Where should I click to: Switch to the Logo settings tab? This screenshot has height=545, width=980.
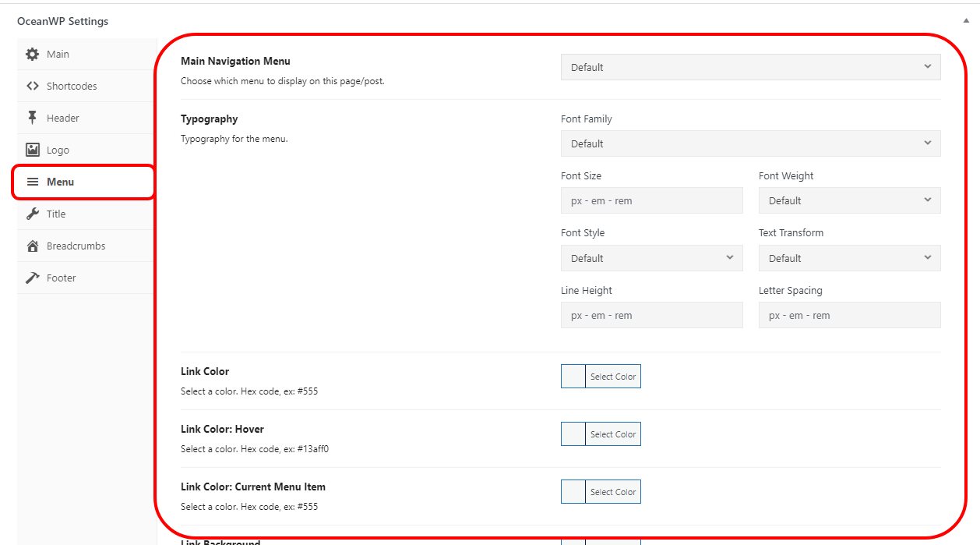pyautogui.click(x=86, y=150)
